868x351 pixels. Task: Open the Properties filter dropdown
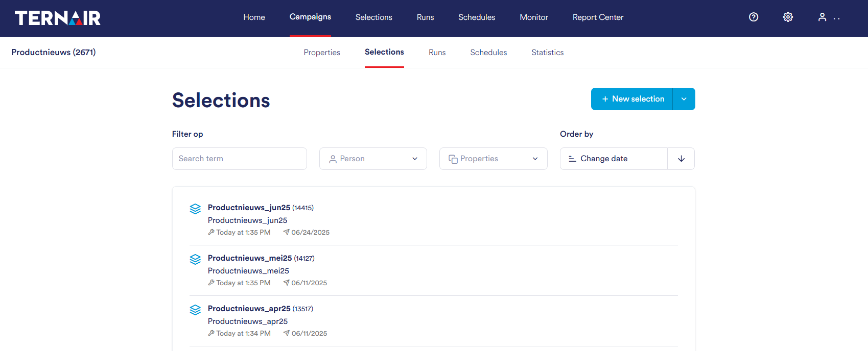(493, 159)
